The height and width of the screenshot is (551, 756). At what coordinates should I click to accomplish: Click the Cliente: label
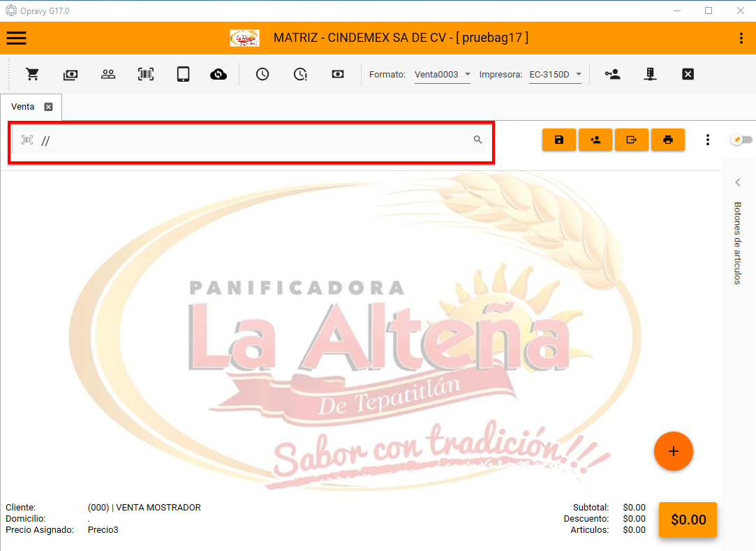tap(21, 508)
